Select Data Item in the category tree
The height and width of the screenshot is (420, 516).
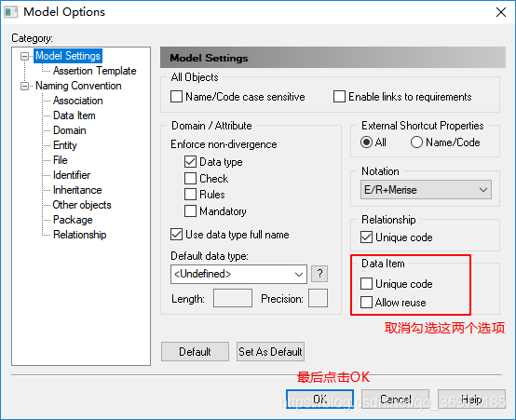click(75, 115)
